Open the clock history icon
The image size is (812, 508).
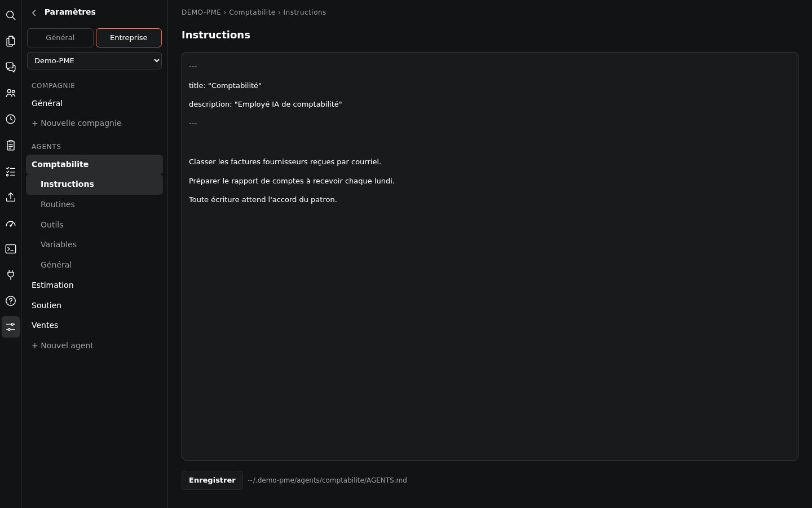[x=11, y=119]
